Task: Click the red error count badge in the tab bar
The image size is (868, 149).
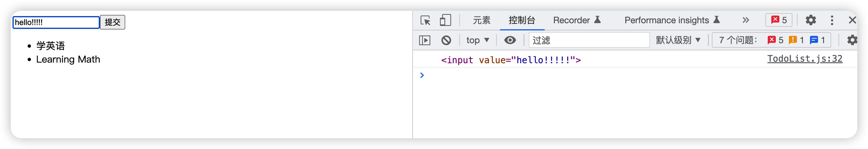Action: 779,20
